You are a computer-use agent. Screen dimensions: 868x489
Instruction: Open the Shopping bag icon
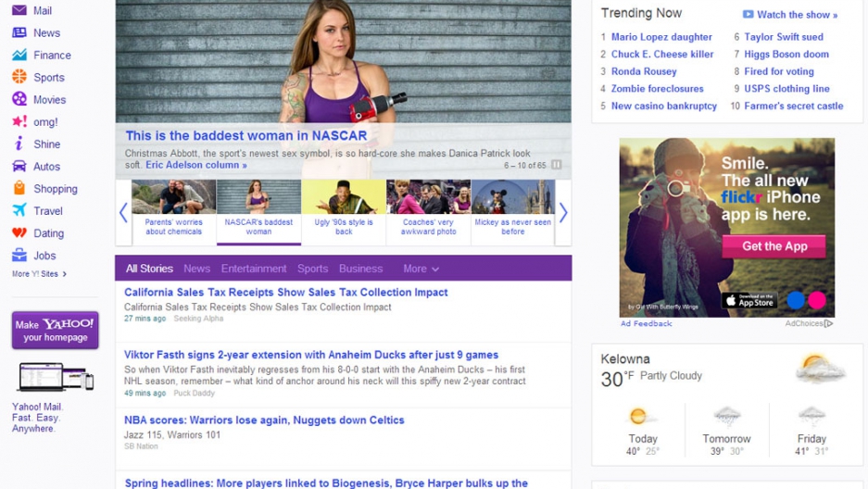(x=19, y=188)
